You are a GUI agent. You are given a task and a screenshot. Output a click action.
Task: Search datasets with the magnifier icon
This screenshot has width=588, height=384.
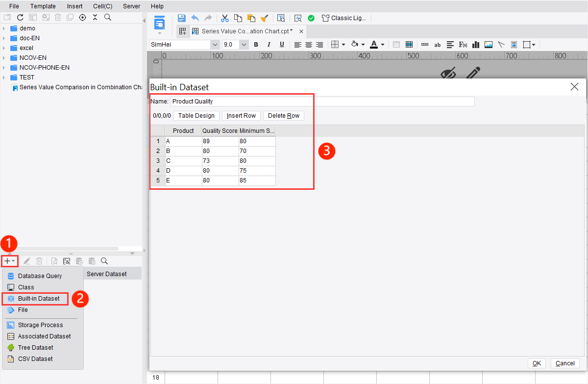pos(104,260)
